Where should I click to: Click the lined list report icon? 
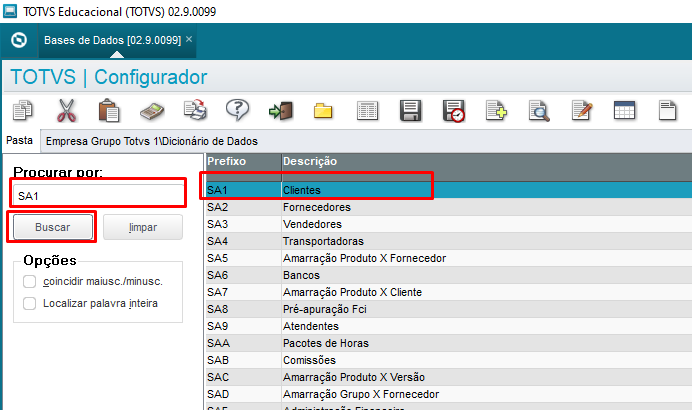click(x=367, y=110)
